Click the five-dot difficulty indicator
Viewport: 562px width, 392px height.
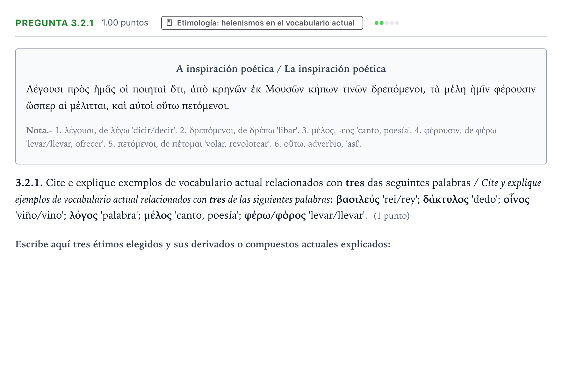387,23
